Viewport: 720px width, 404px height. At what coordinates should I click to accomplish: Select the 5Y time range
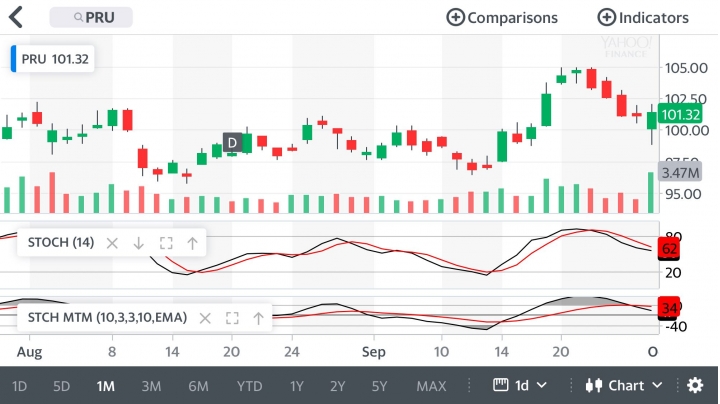[379, 386]
